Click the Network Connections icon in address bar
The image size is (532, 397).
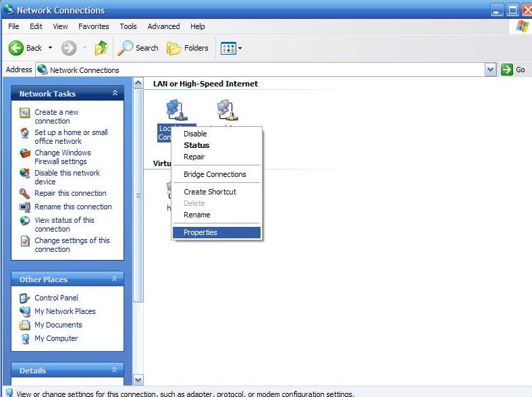[43, 70]
